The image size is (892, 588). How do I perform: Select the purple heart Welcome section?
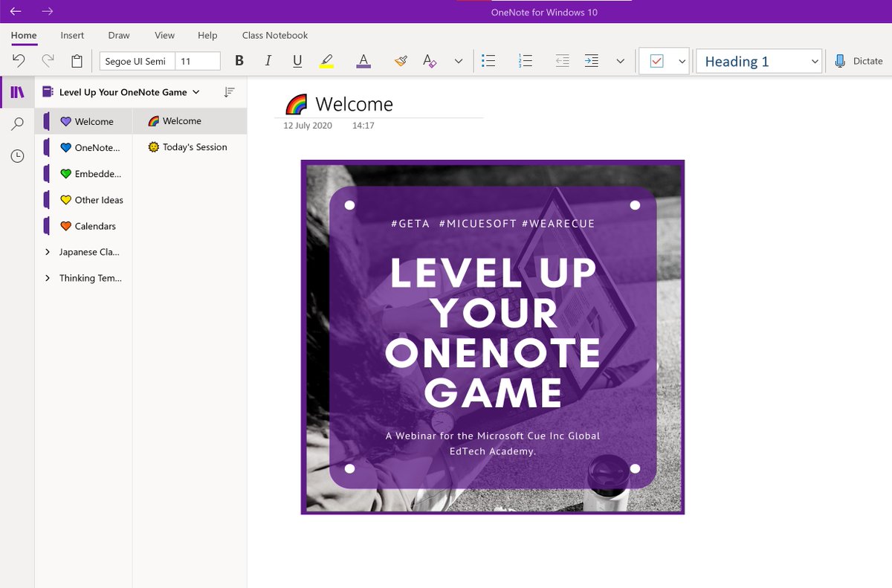pos(84,121)
